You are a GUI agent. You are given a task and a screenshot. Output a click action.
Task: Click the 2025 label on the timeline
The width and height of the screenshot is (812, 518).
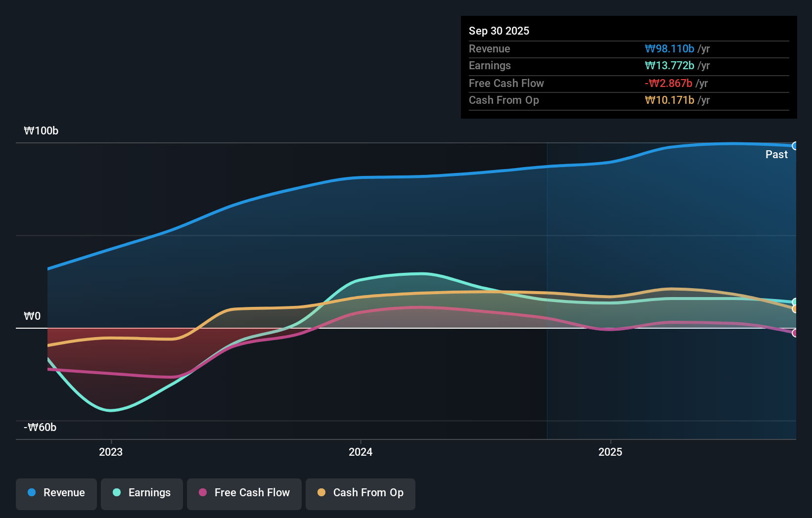pyautogui.click(x=610, y=452)
